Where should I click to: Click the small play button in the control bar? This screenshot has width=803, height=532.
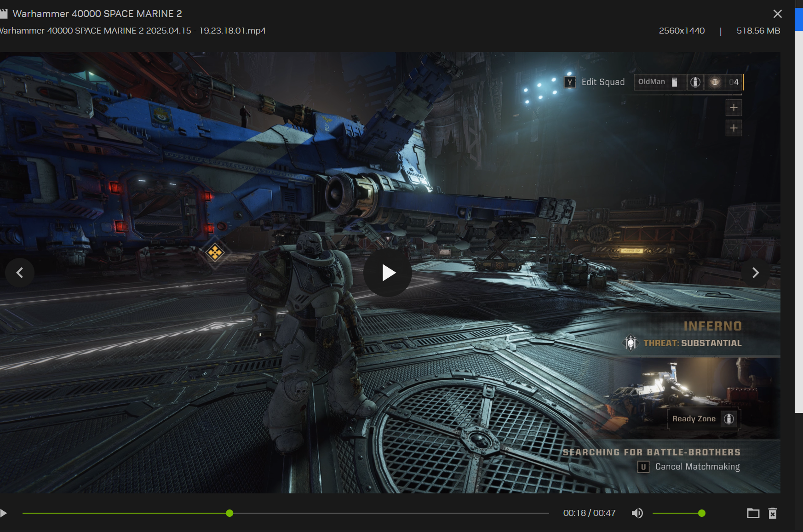tap(3, 513)
